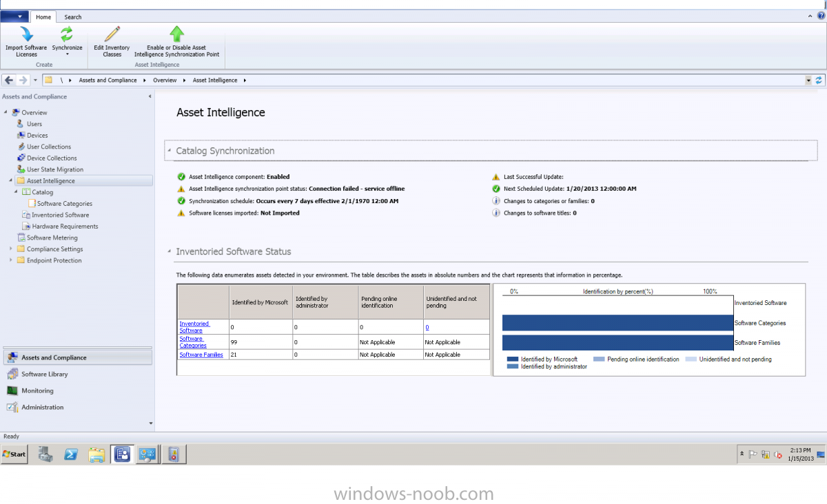Viewport: 827px width, 504px height.
Task: Collapse the Assets and Compliance navigation pane
Action: click(150, 96)
